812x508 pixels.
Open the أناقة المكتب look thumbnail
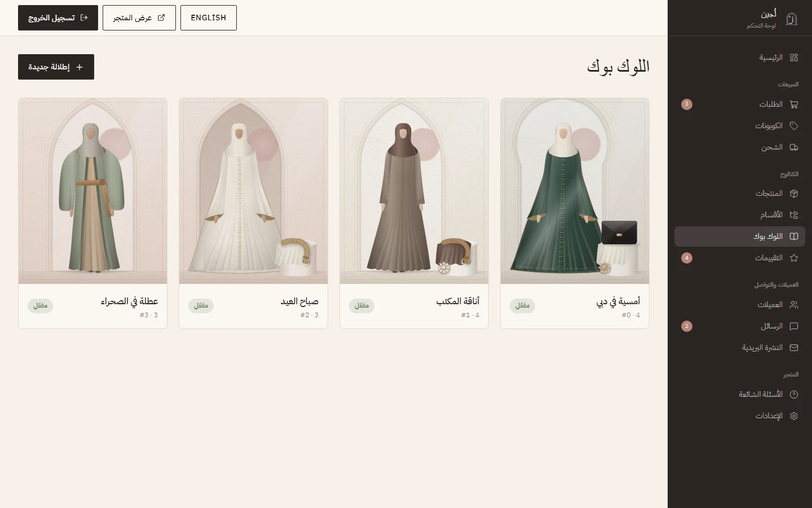tap(414, 191)
